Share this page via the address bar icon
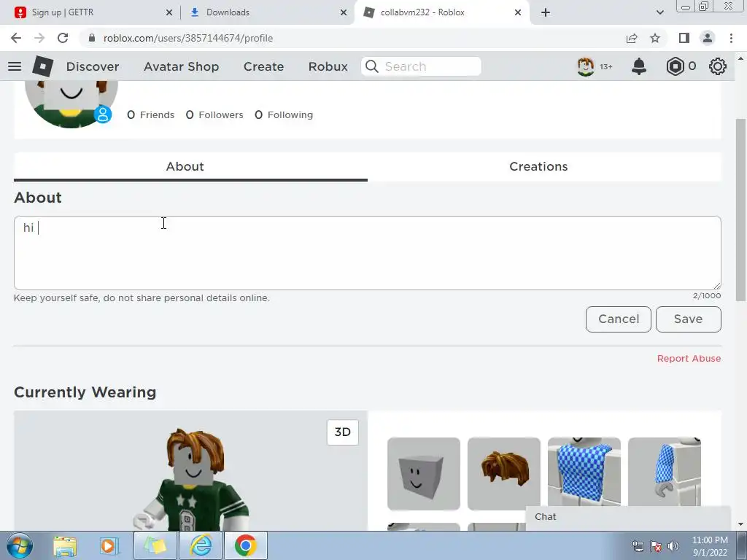The height and width of the screenshot is (560, 747). click(x=632, y=38)
